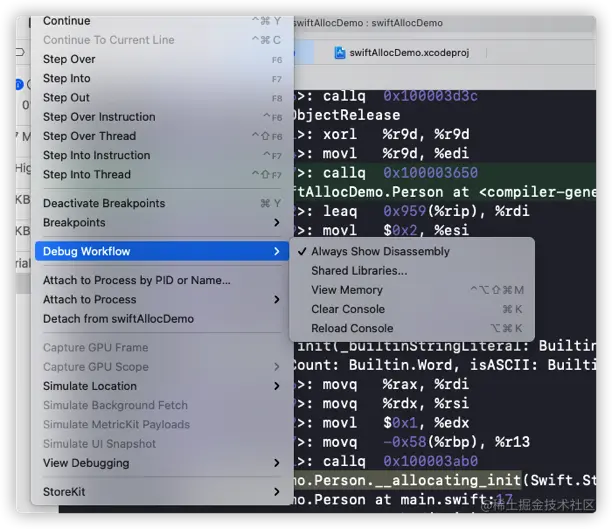Open the swiftAllocDemo.xcodeproj tab
Image resolution: width=612 pixels, height=529 pixels.
[x=402, y=53]
